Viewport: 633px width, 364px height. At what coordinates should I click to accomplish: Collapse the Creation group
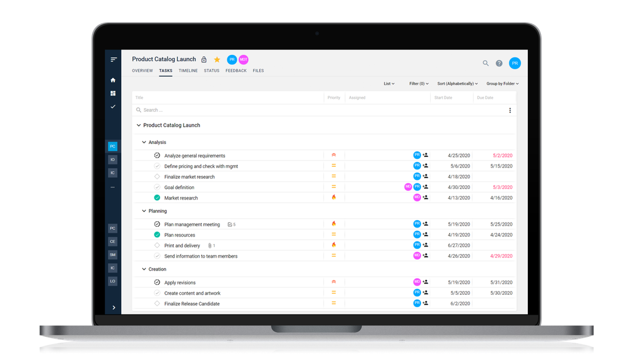[143, 269]
